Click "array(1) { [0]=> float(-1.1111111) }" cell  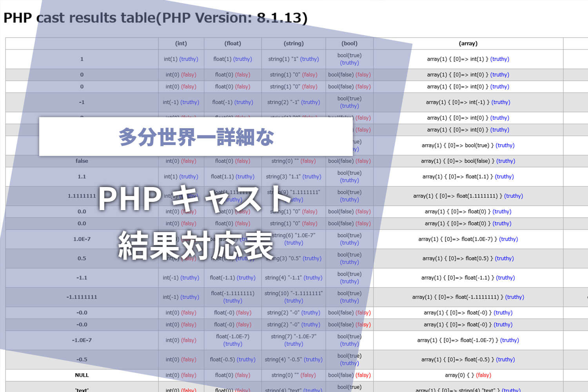point(468,297)
